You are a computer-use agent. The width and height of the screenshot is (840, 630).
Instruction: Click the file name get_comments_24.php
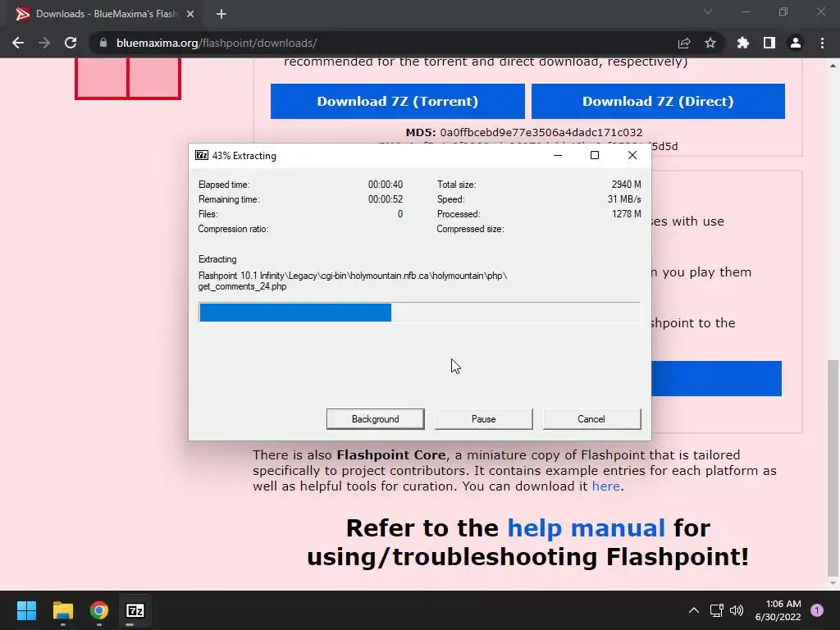pos(242,286)
